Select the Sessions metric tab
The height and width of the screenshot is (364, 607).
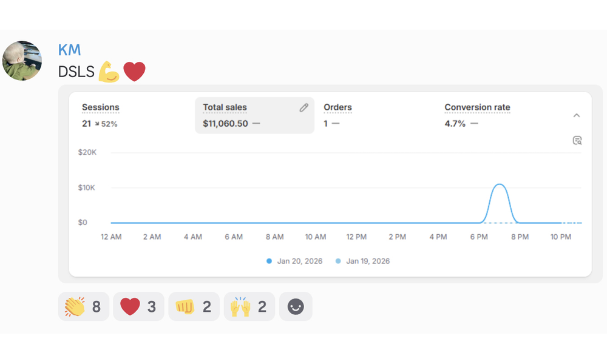101,107
